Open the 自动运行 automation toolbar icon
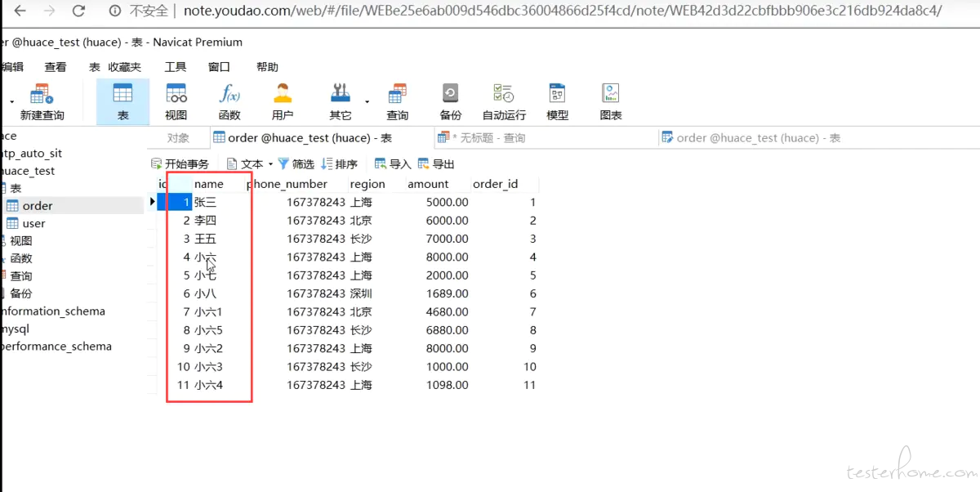 click(x=504, y=101)
